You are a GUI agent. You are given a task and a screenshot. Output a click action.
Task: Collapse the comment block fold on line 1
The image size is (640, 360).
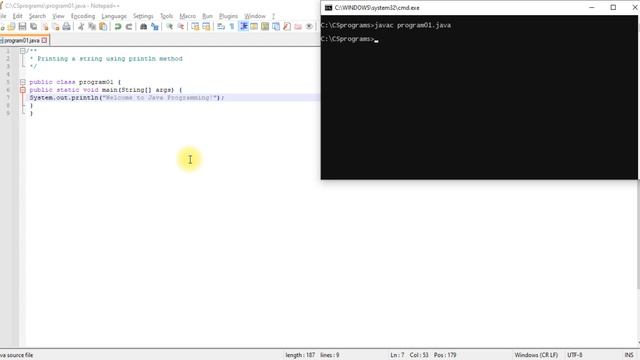point(22,51)
